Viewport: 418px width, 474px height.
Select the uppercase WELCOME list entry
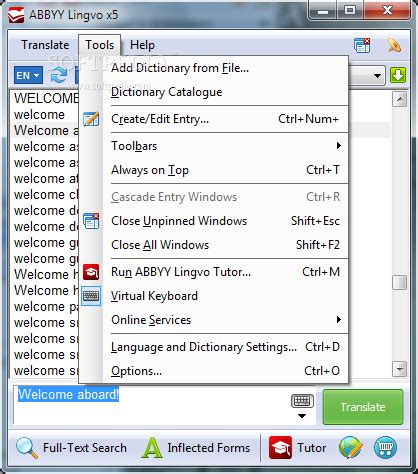coord(46,98)
